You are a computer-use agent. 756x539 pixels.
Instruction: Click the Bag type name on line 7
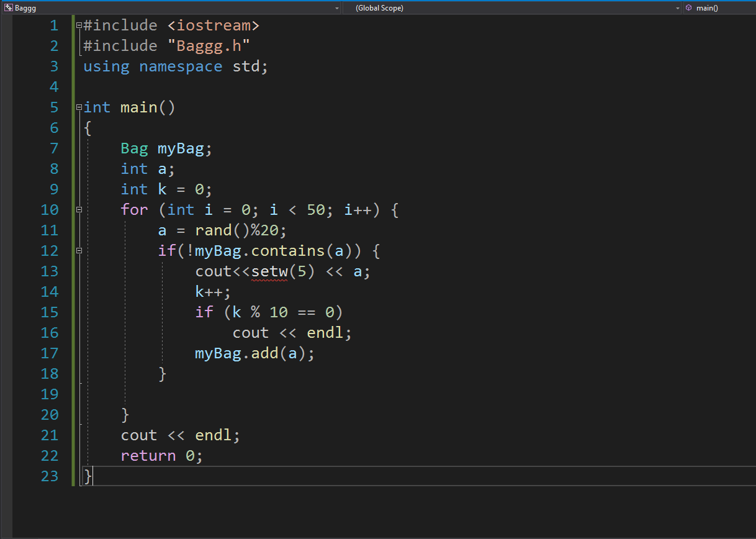click(x=135, y=148)
